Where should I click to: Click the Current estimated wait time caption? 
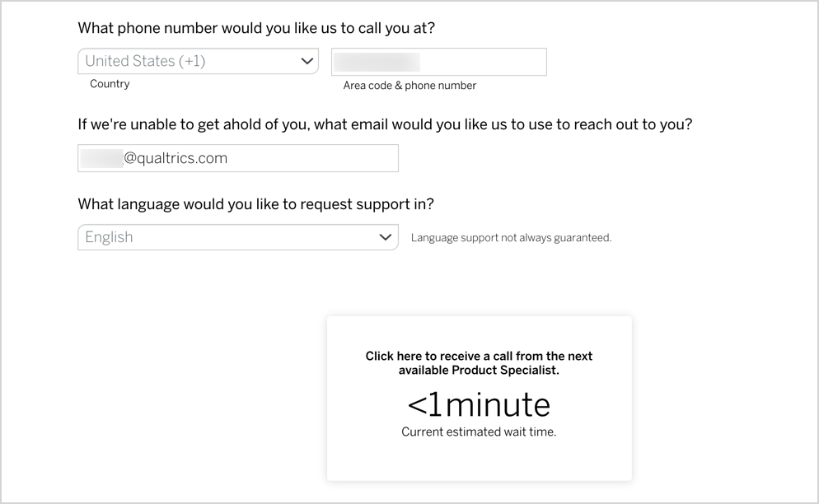[479, 432]
